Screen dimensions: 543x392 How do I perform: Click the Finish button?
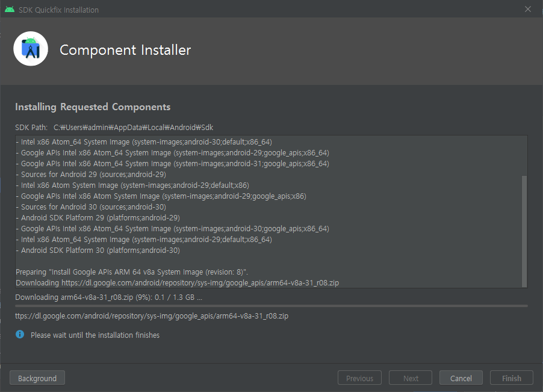[512, 378]
